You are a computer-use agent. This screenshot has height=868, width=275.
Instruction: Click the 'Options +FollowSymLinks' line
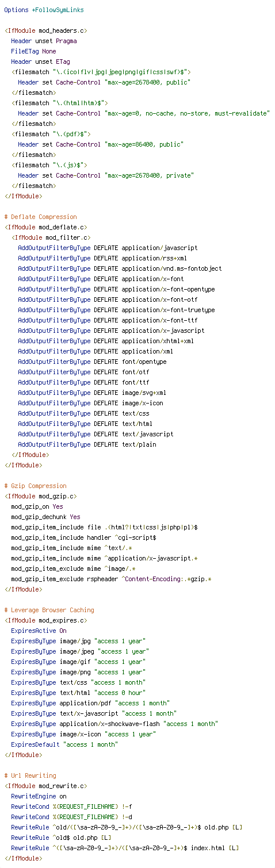click(x=44, y=10)
